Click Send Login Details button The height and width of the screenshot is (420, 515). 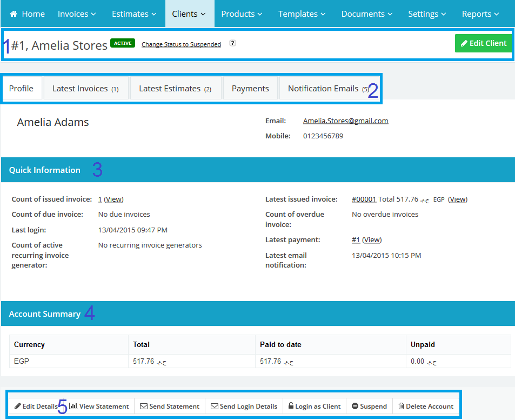click(244, 406)
